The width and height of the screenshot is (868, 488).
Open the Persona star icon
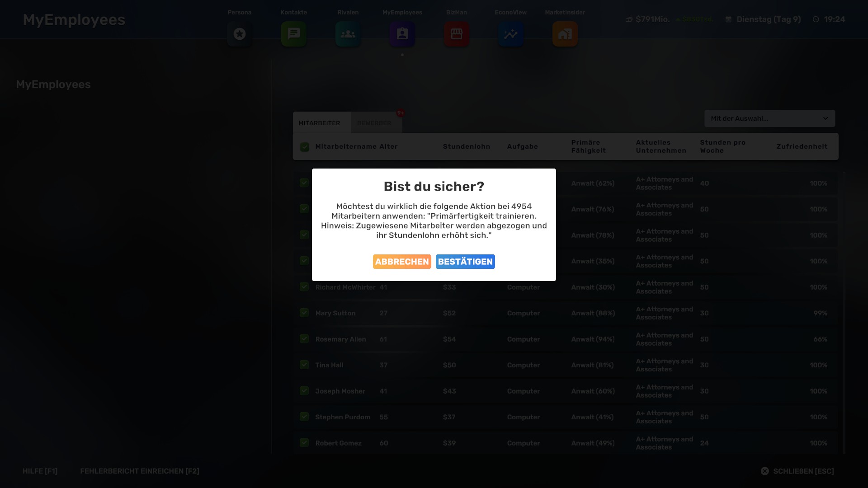[240, 34]
